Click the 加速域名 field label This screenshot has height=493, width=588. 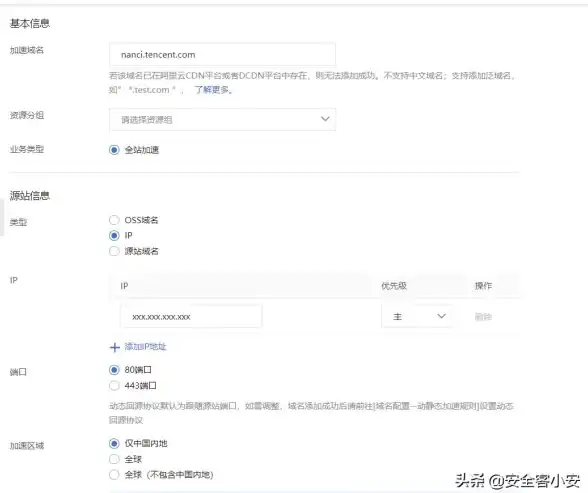point(27,50)
